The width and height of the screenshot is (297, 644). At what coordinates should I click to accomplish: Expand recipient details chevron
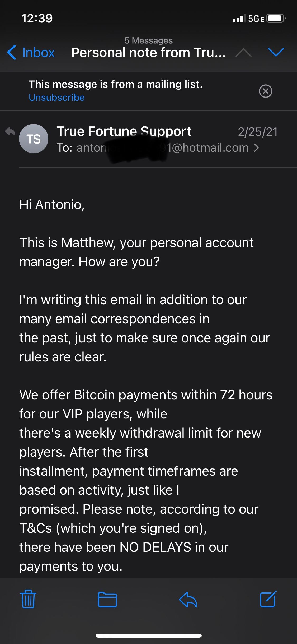(x=256, y=148)
